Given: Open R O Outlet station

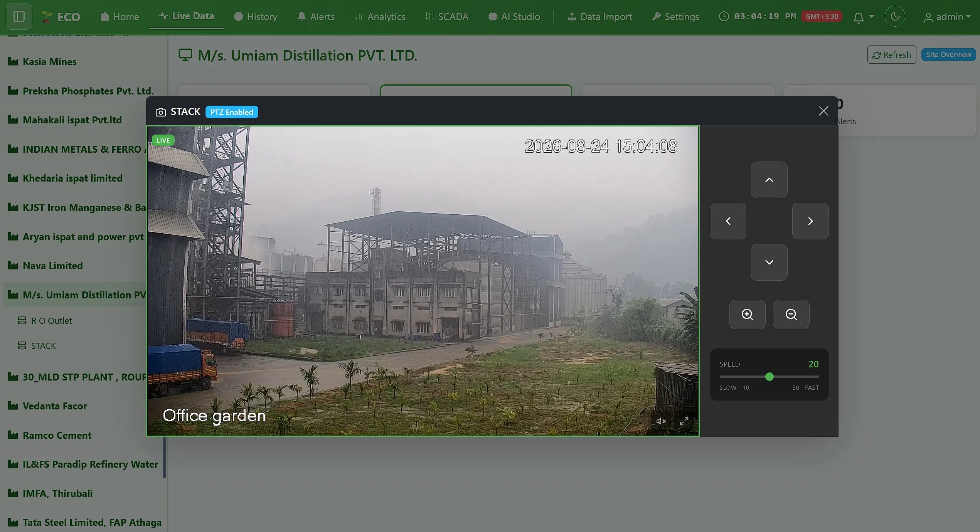Looking at the screenshot, I should [45, 321].
